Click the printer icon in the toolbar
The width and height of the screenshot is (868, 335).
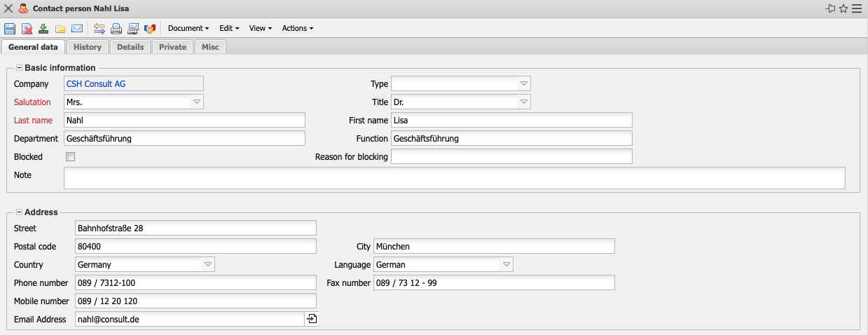[x=116, y=29]
